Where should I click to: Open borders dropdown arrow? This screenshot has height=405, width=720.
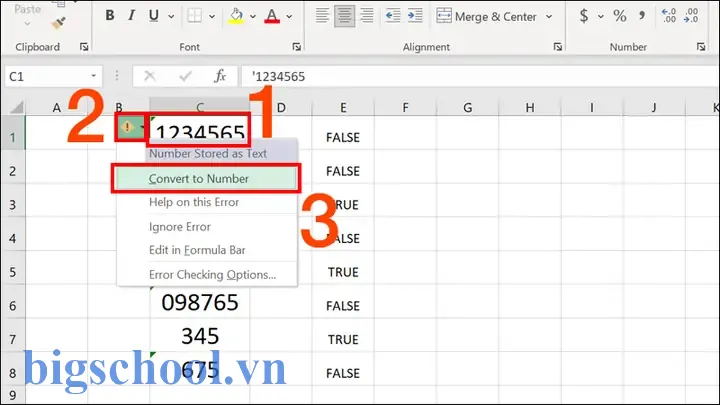pyautogui.click(x=212, y=17)
